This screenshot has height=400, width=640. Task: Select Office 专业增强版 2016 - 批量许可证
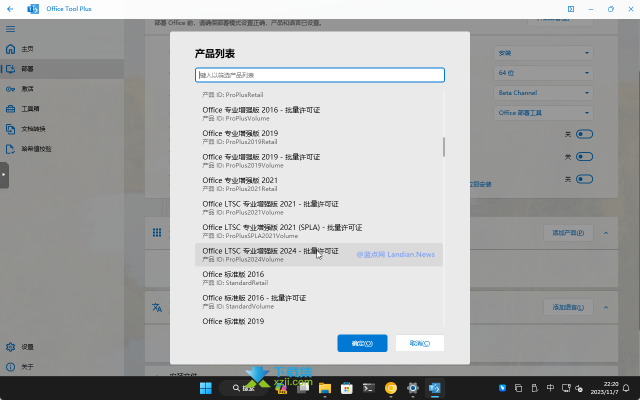pos(319,114)
